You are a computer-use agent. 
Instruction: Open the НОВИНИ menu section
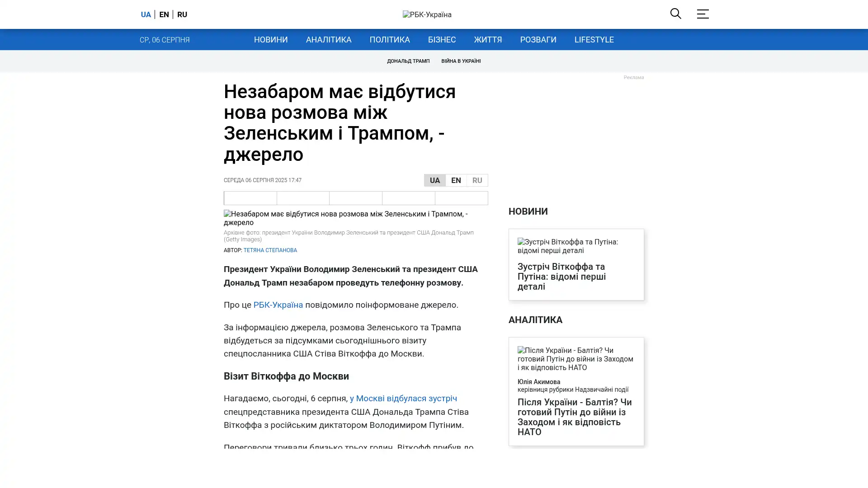click(x=270, y=40)
